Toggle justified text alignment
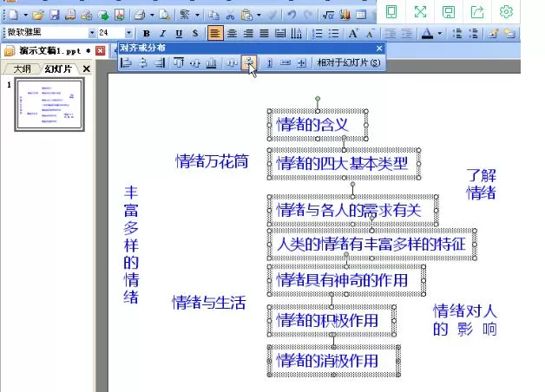 point(264,33)
